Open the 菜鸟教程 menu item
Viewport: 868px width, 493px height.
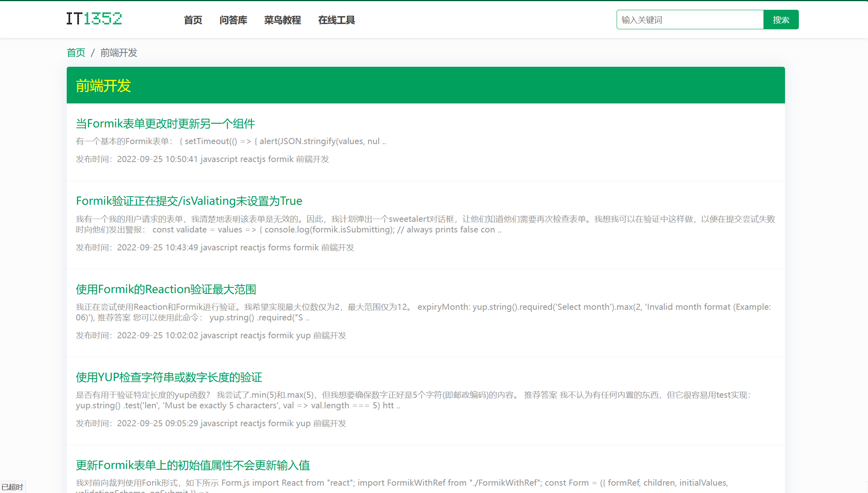[282, 20]
